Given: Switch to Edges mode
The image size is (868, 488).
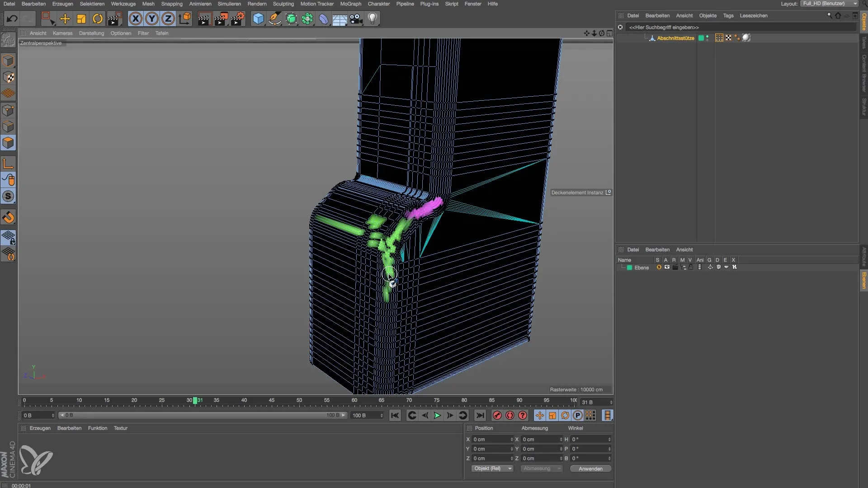Looking at the screenshot, I should tap(8, 127).
